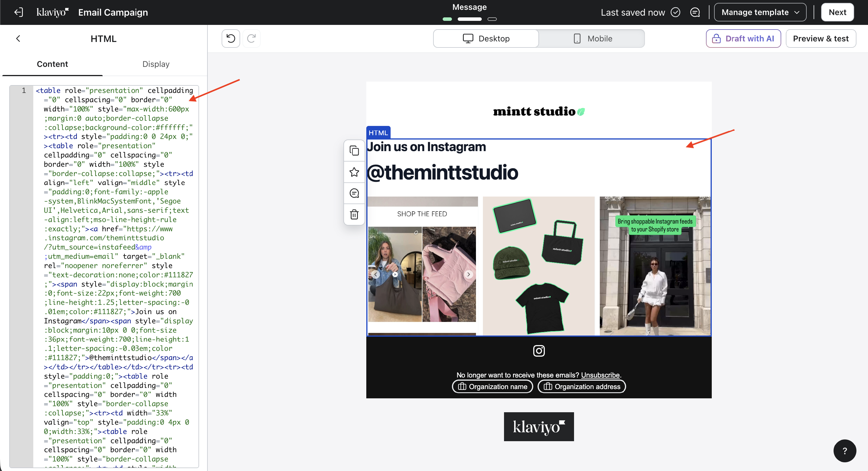Switch to the Display tab
Screen dimensions: 868x471
(156, 64)
